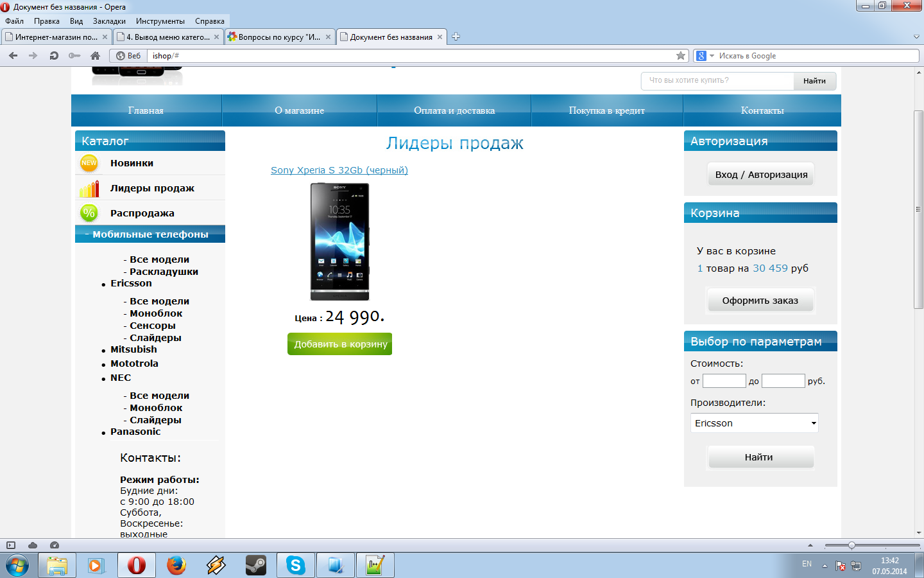Screen dimensions: 924x578
Task: Reload the page with the refresh icon
Action: [54, 56]
